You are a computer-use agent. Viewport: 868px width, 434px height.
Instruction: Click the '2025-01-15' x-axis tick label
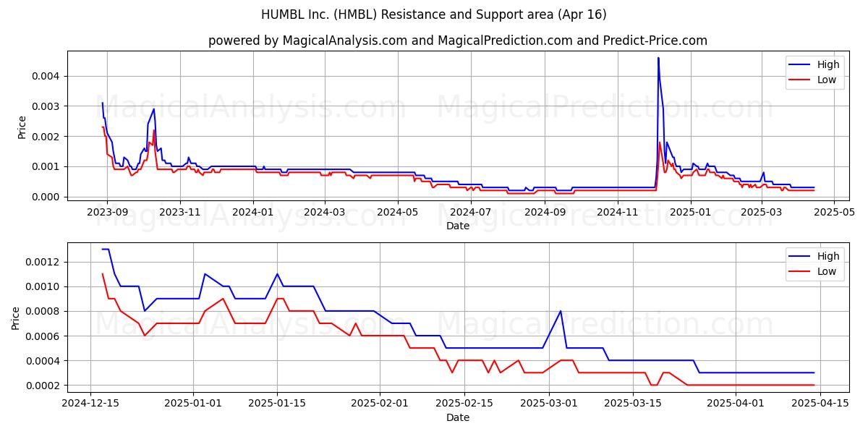click(277, 404)
